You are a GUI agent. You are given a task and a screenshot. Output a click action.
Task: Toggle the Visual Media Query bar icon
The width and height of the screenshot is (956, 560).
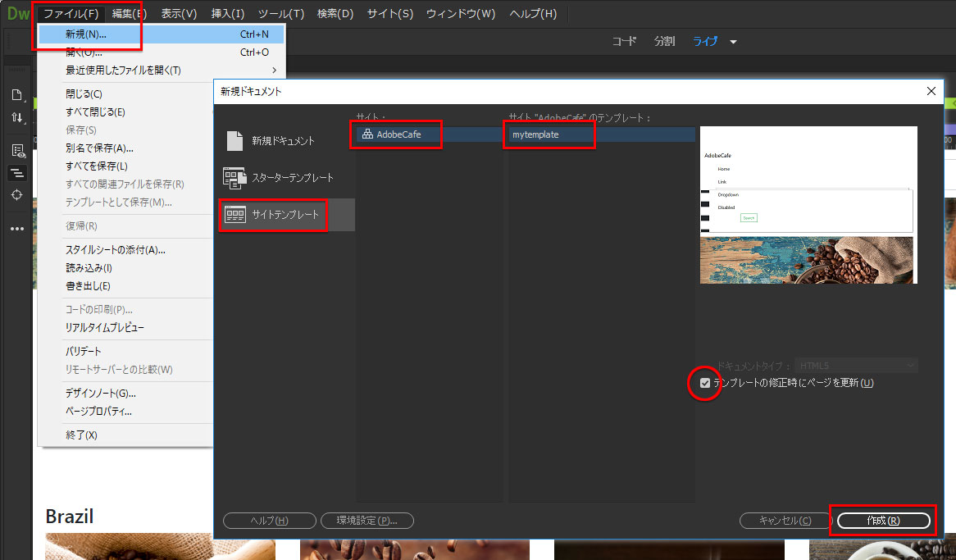(x=16, y=172)
